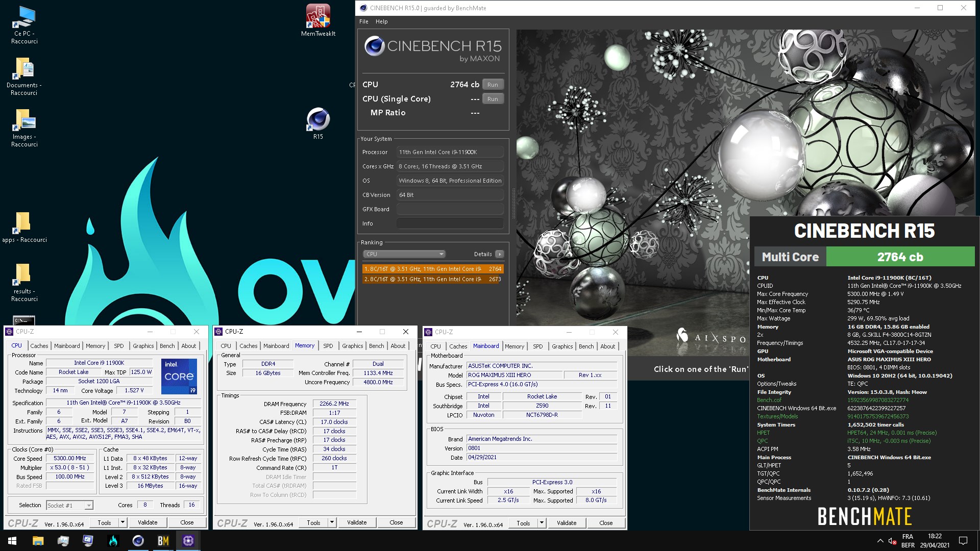Open the CPU-Z taskbar icon
The width and height of the screenshot is (980, 551).
(188, 541)
